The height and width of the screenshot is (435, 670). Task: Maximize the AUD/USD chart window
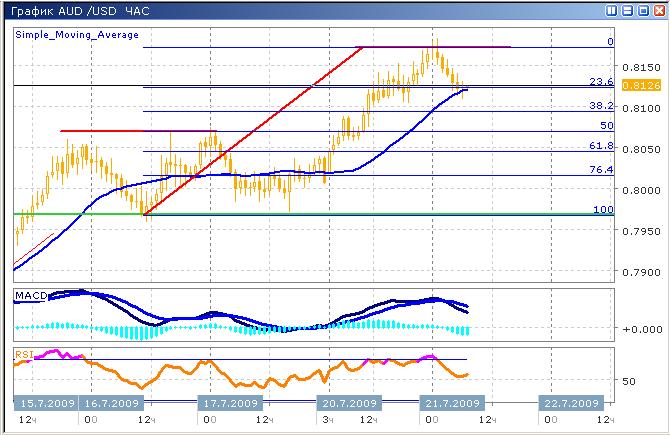(x=642, y=9)
